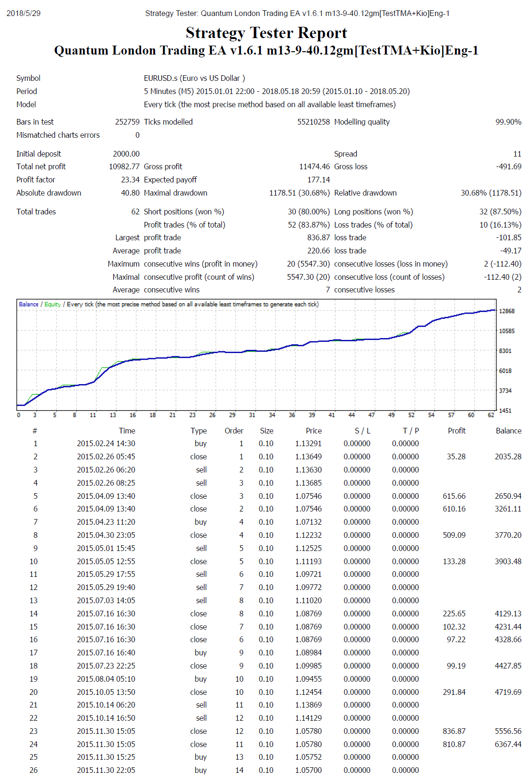This screenshot has width=532, height=779.
Task: Click the Equity legend label in chart
Action: [x=53, y=304]
